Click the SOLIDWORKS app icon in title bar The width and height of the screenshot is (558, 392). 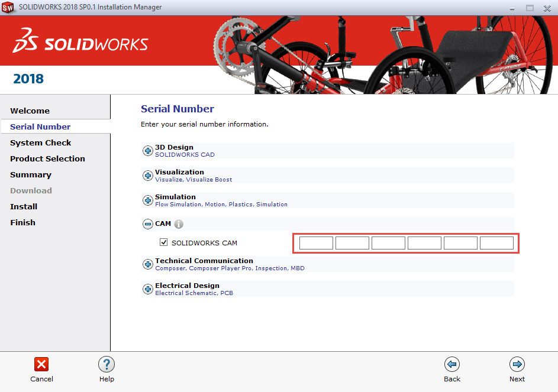pyautogui.click(x=8, y=8)
